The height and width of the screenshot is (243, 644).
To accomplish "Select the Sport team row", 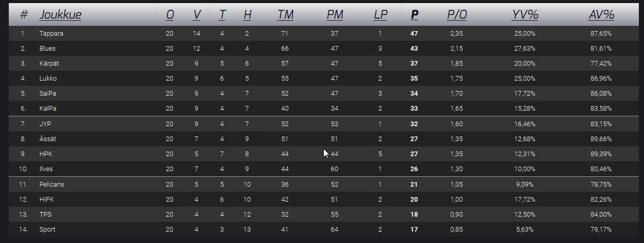I will [x=48, y=230].
